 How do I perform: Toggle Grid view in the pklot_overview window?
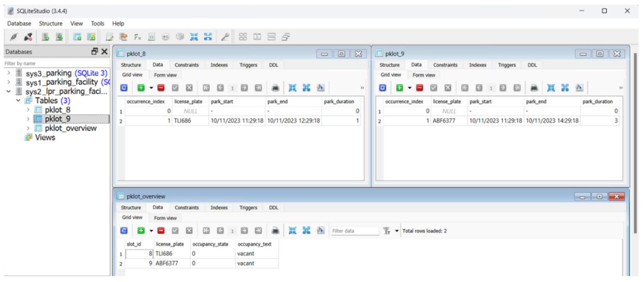point(132,217)
